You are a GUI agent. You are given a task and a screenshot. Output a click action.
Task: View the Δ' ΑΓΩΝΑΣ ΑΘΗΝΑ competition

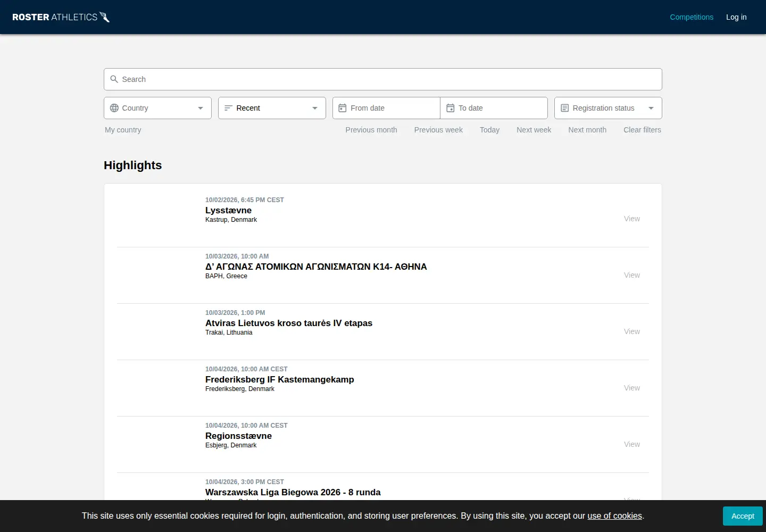(x=632, y=275)
